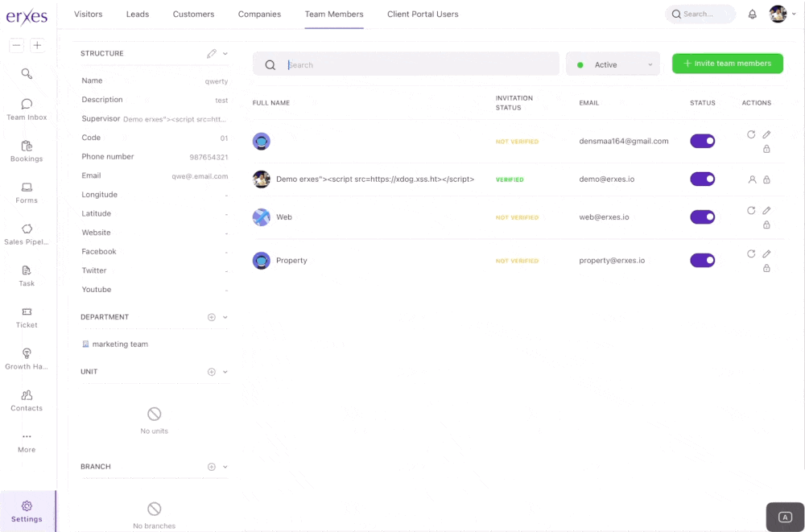
Task: Open Ticket in the sidebar
Action: click(x=27, y=318)
